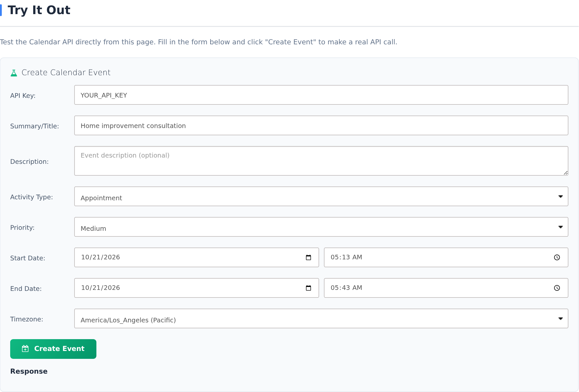The image size is (579, 392).
Task: Select the End Date field 10/21/2026
Action: [x=196, y=288]
